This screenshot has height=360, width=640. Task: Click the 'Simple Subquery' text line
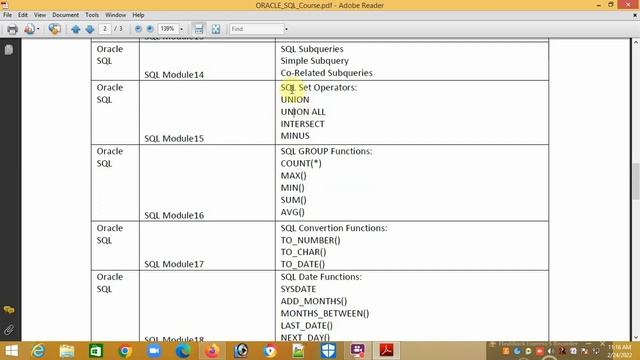314,61
